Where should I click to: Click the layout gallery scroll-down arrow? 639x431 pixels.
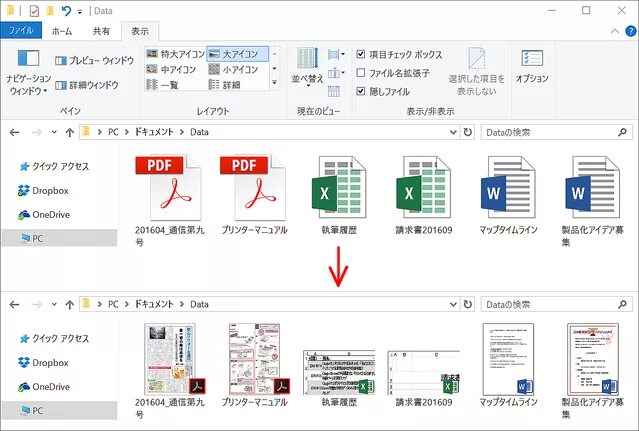click(x=275, y=69)
